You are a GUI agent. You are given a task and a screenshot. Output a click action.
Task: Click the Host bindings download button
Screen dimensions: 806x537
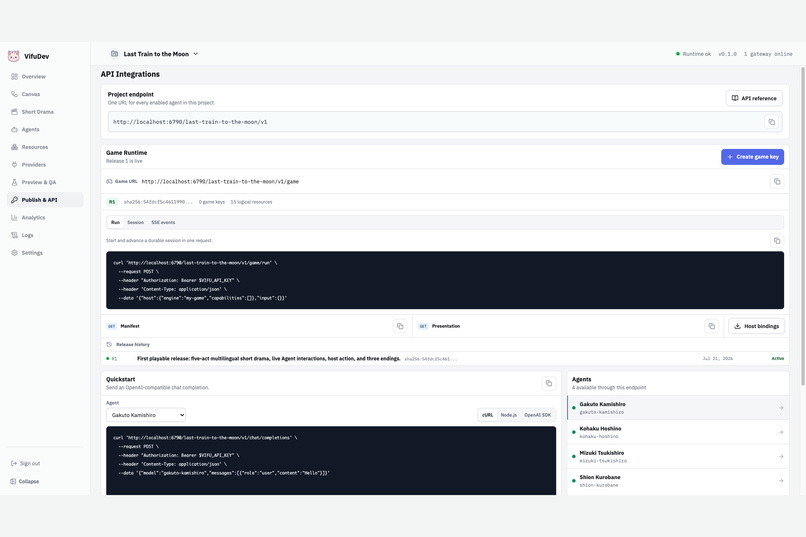[x=756, y=326]
